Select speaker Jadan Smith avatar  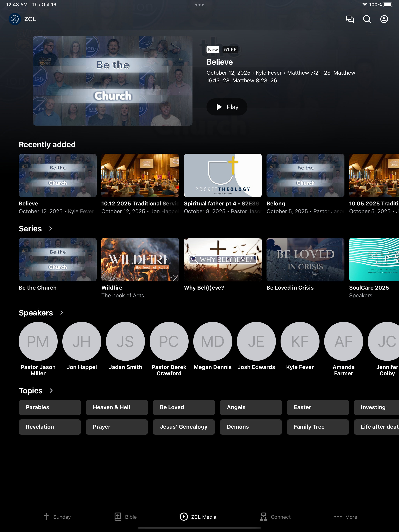click(125, 341)
